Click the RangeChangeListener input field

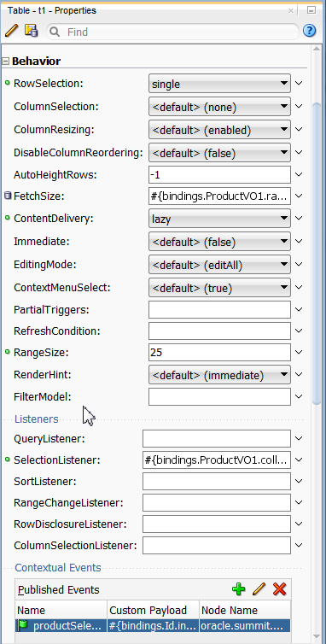217,502
